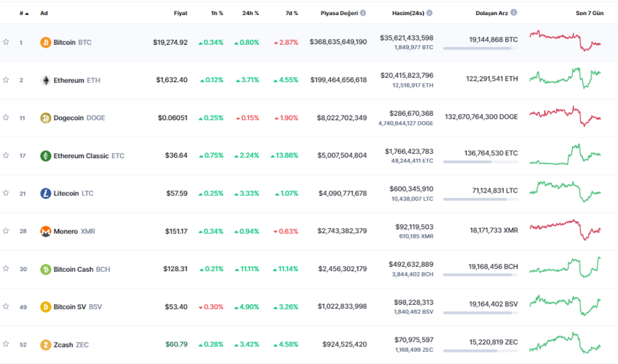Click Bitcoin SV's 1h change 0.30%
Viewport: 618px width, 364px height.
(x=211, y=307)
